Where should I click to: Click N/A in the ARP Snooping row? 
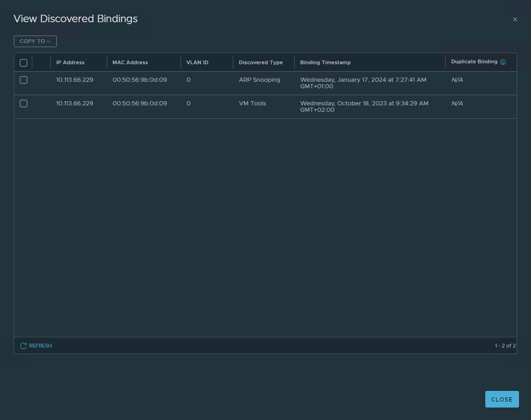457,80
